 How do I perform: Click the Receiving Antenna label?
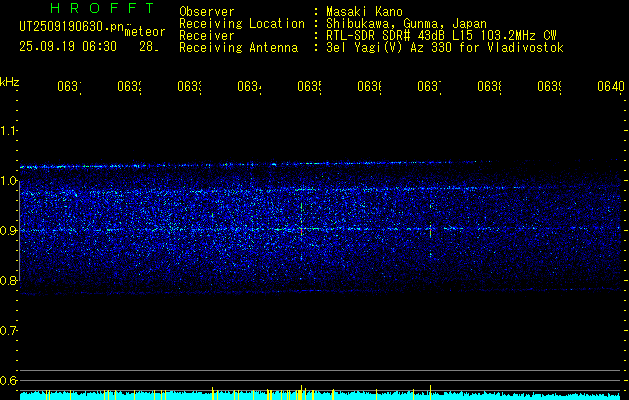239,48
